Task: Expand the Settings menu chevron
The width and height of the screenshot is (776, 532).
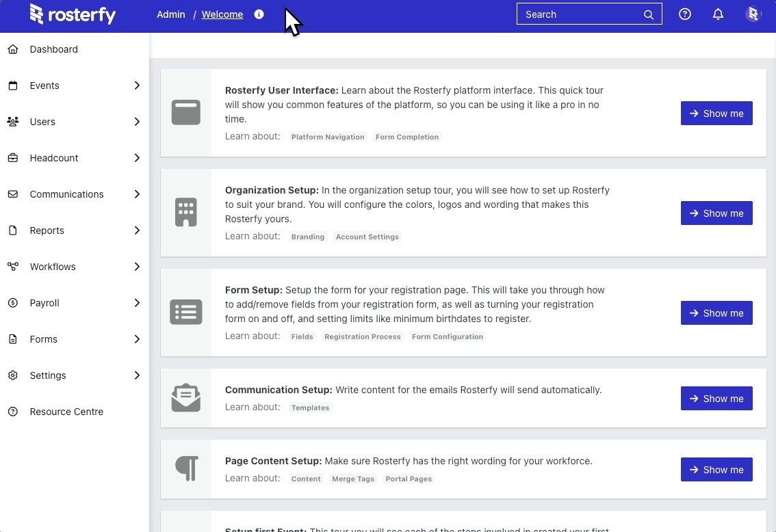Action: click(137, 375)
